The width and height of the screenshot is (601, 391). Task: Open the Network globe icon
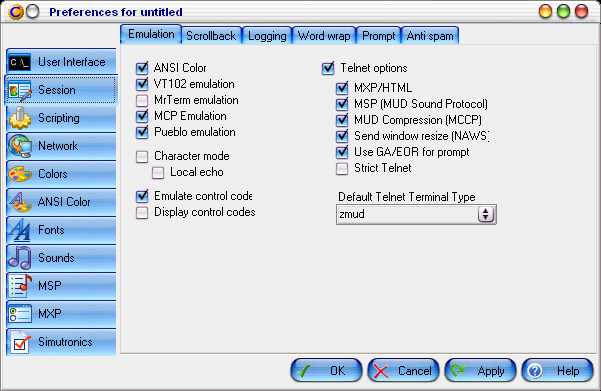[x=20, y=146]
